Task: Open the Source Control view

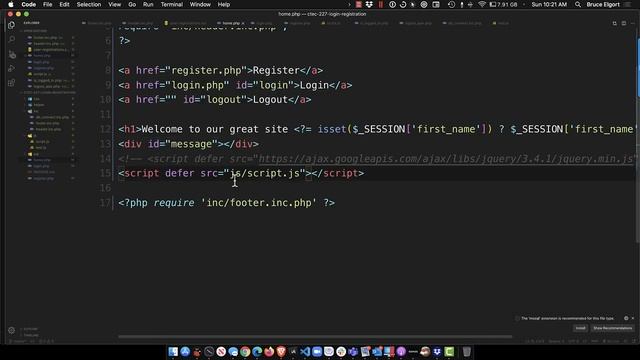Action: [11, 54]
